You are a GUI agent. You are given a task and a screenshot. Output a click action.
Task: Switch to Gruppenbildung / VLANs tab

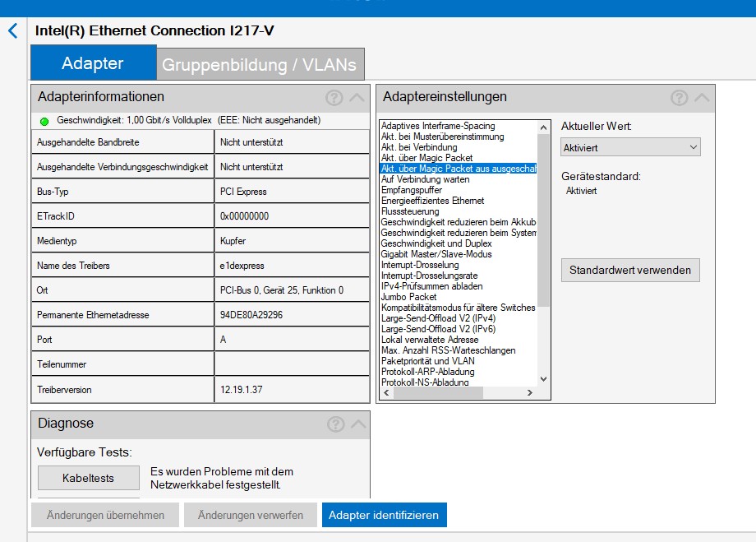click(x=260, y=65)
